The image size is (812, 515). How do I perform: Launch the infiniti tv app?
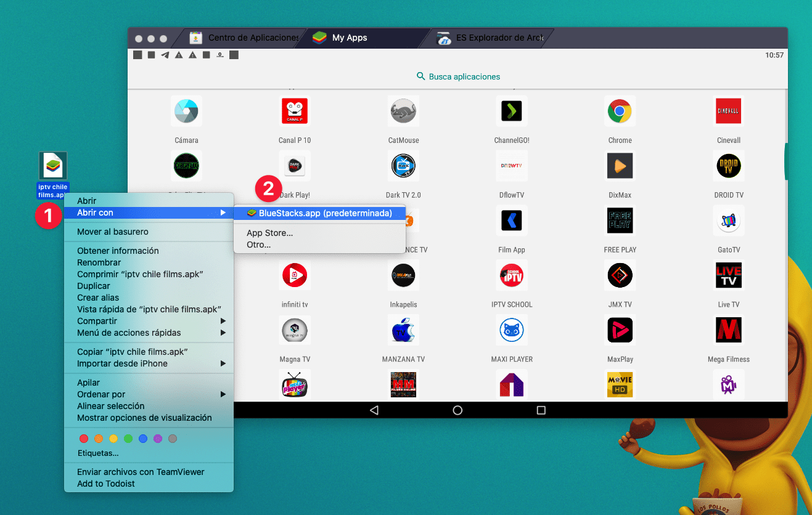(295, 275)
